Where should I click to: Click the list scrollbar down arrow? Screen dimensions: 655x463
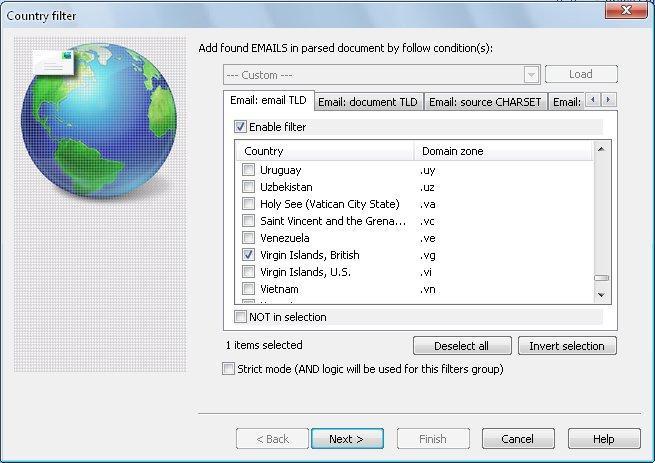(601, 295)
